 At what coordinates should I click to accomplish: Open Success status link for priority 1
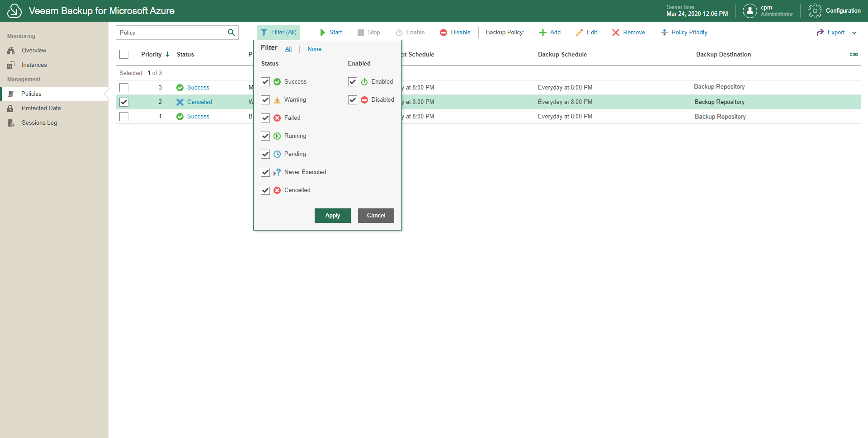click(x=198, y=117)
